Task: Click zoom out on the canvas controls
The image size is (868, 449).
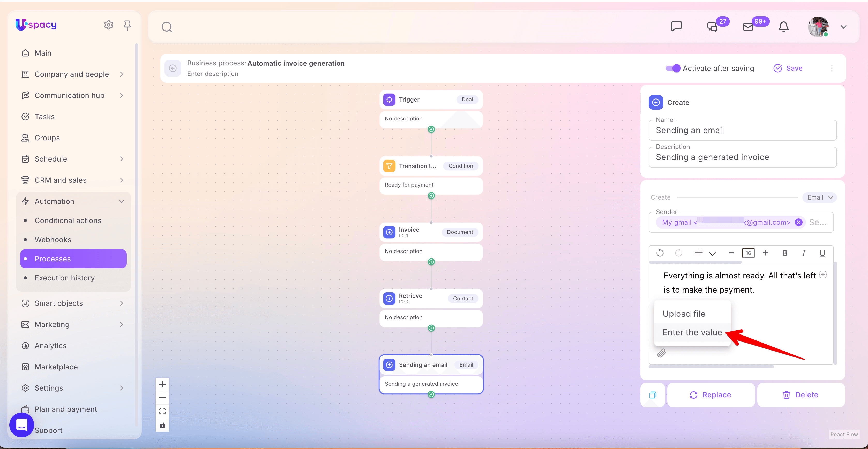Action: click(x=162, y=398)
